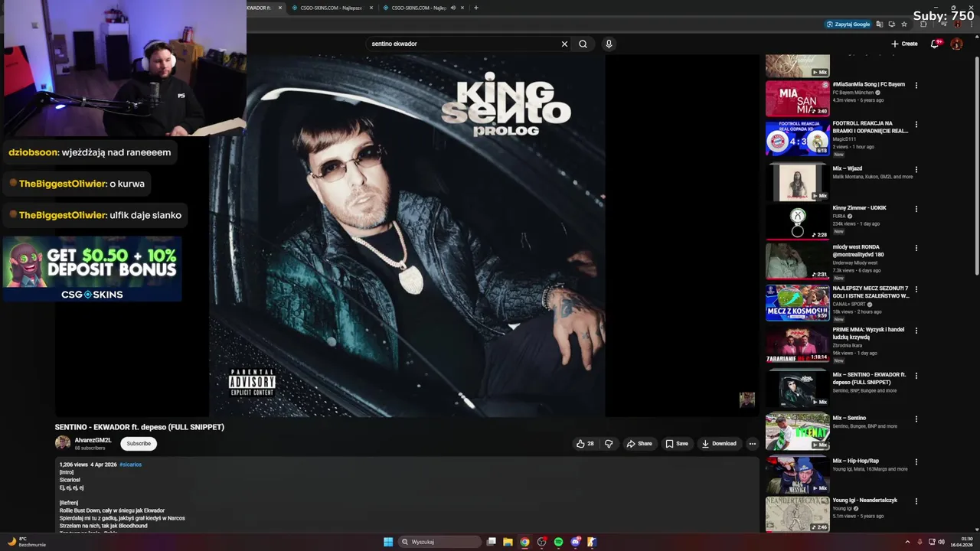Screen dimensions: 980x551
Task: Like the video with thumbs up
Action: point(585,444)
